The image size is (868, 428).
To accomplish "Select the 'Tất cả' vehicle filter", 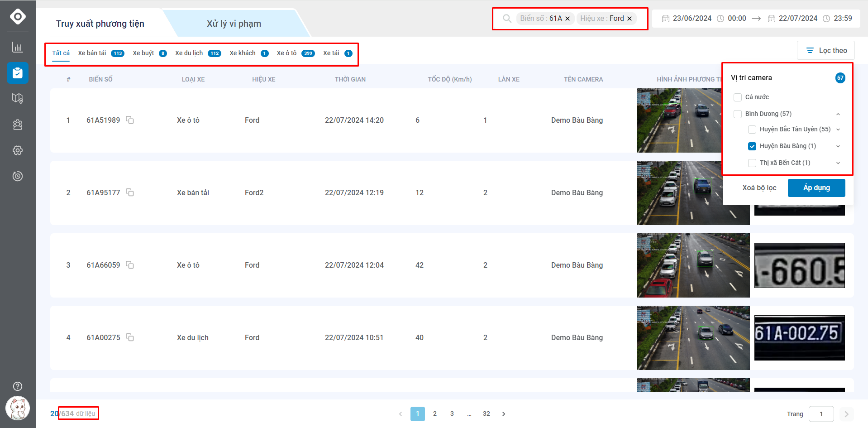I will 61,53.
